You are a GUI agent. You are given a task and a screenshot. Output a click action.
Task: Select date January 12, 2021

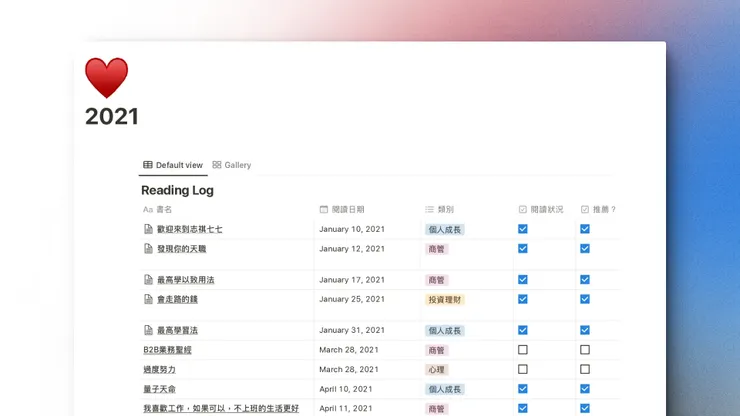coord(352,248)
